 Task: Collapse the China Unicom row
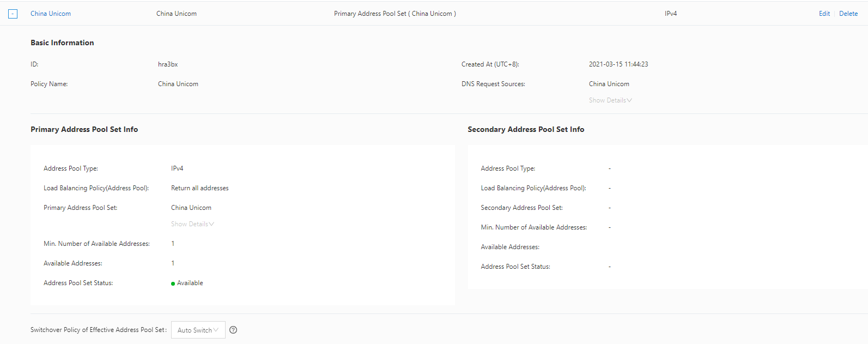pyautogui.click(x=13, y=14)
